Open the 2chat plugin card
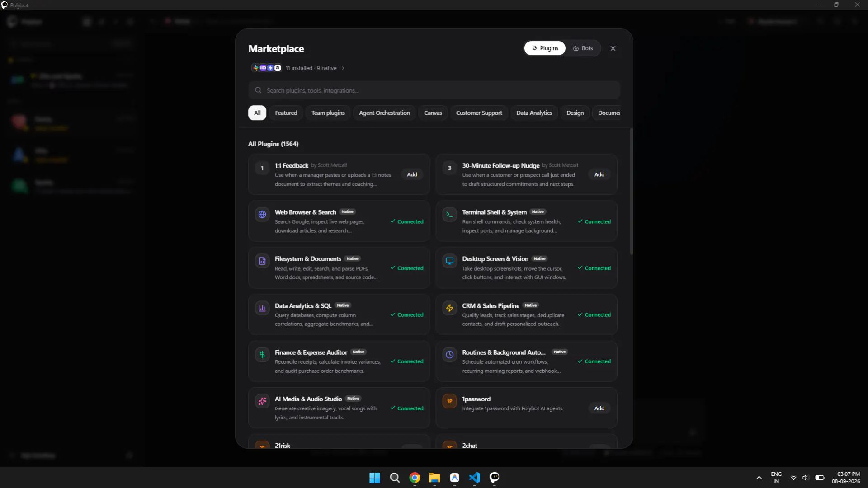This screenshot has height=488, width=868. (x=526, y=441)
